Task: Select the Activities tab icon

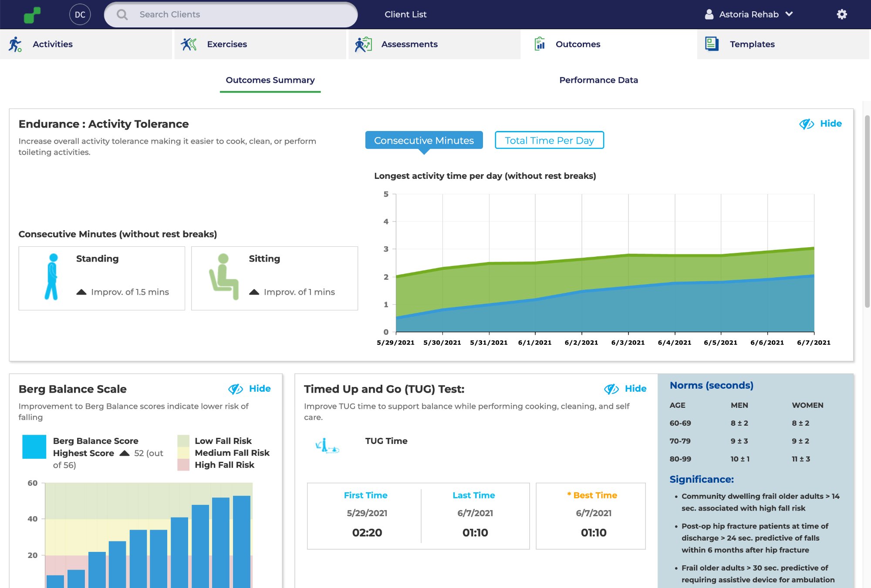Action: [x=16, y=44]
